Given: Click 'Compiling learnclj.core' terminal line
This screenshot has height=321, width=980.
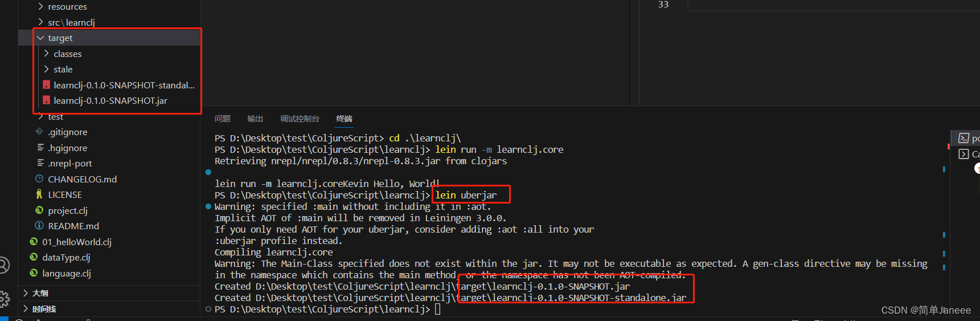Looking at the screenshot, I should tap(274, 252).
